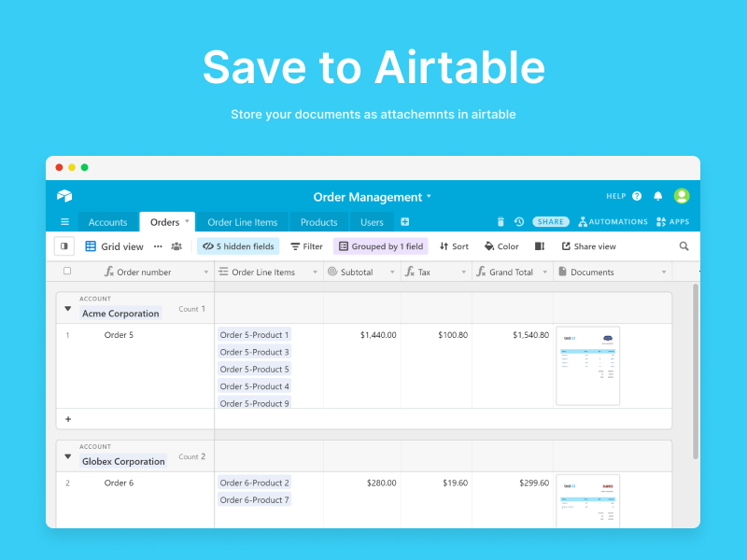The width and height of the screenshot is (747, 560).
Task: Click the HELP text link
Action: click(x=616, y=196)
